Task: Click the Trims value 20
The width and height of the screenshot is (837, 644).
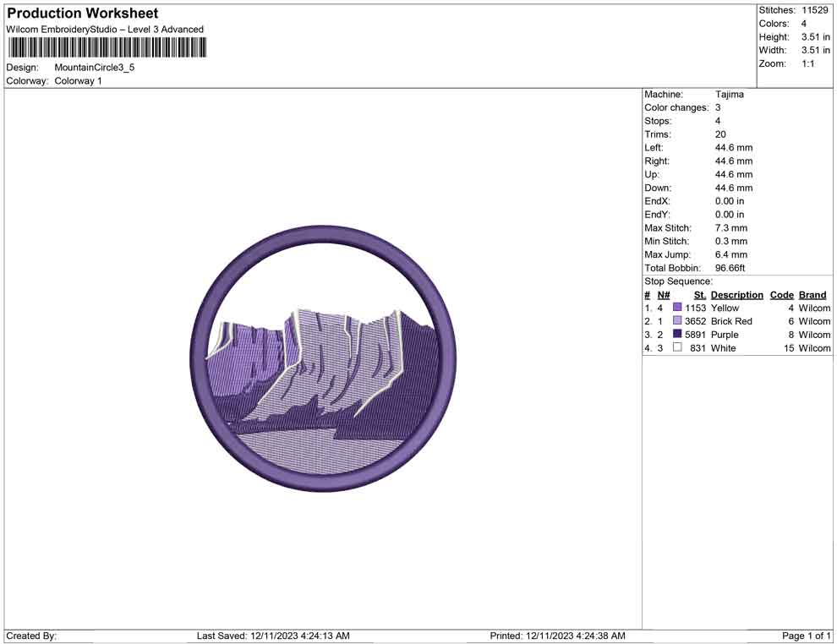Action: coord(720,134)
